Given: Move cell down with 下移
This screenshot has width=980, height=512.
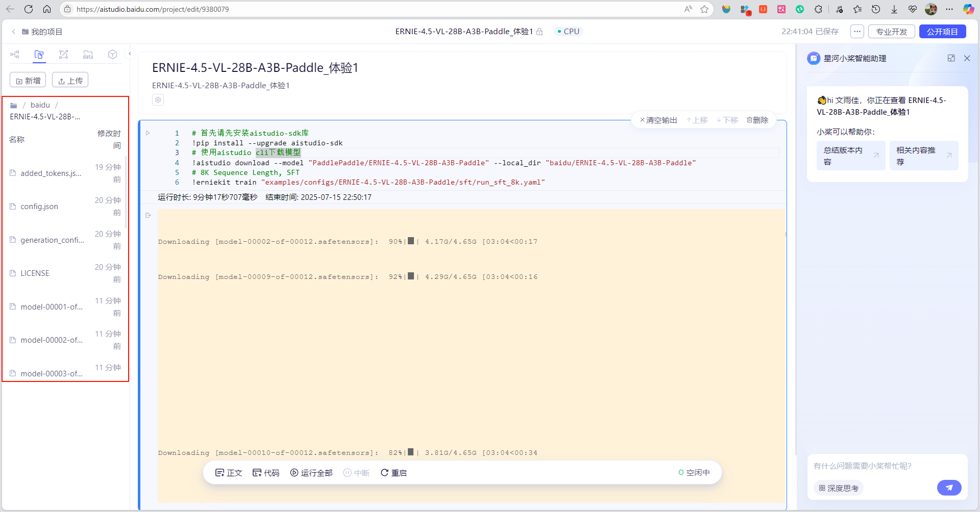Looking at the screenshot, I should (727, 120).
